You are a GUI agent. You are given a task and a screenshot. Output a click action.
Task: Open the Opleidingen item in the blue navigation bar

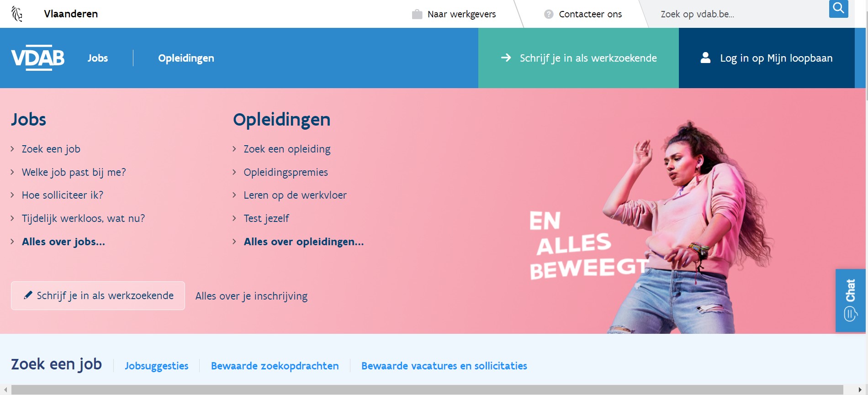(x=186, y=58)
